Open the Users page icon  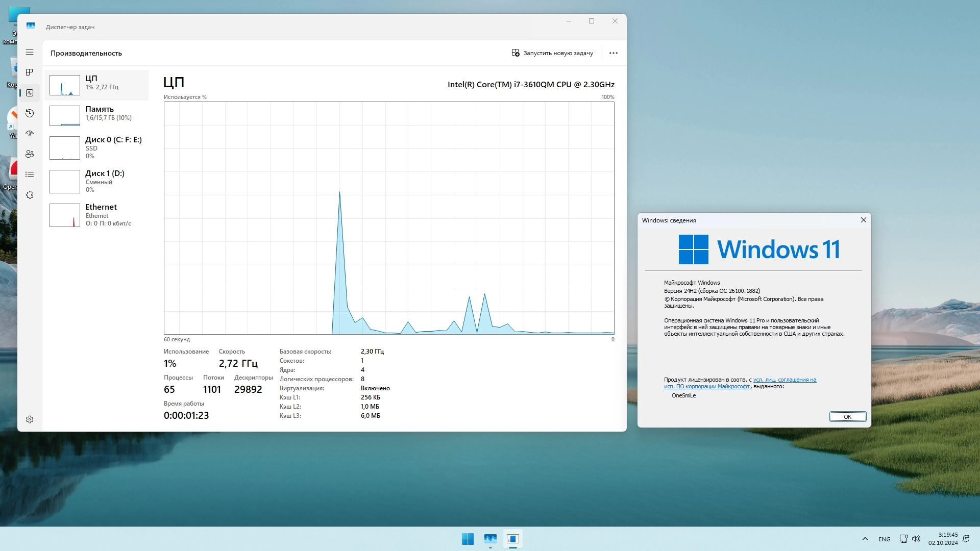(x=30, y=154)
